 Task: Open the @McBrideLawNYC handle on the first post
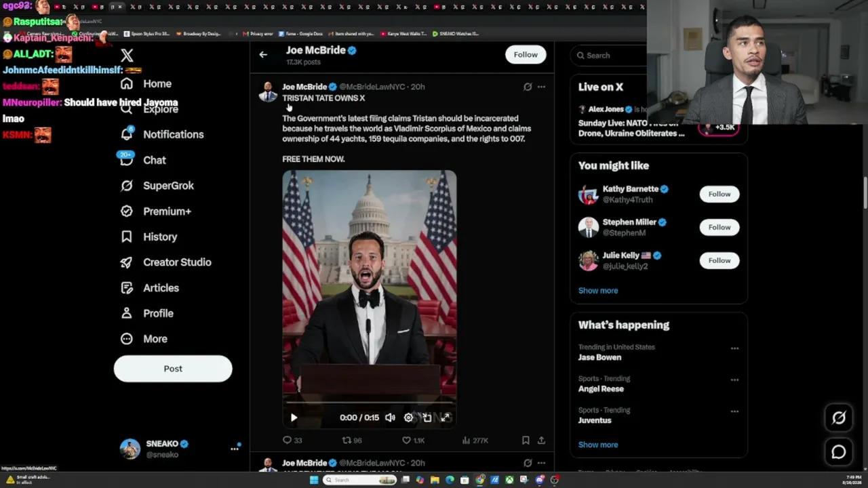tap(372, 87)
